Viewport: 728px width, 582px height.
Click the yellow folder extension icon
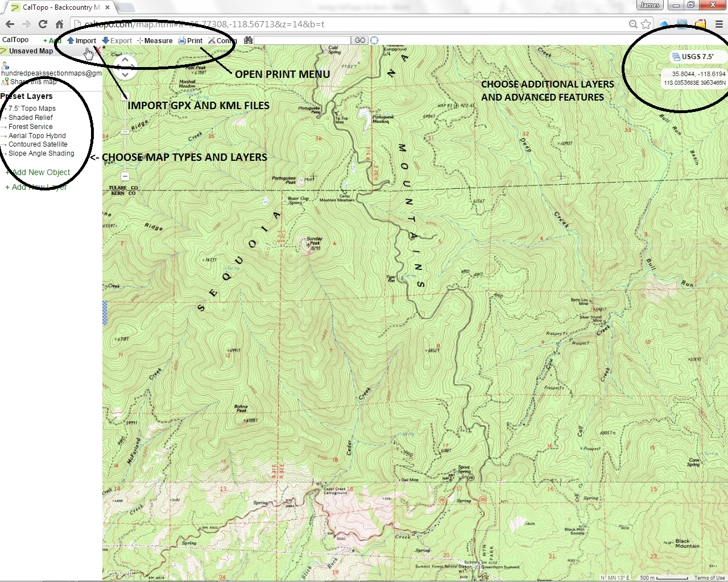pos(701,24)
